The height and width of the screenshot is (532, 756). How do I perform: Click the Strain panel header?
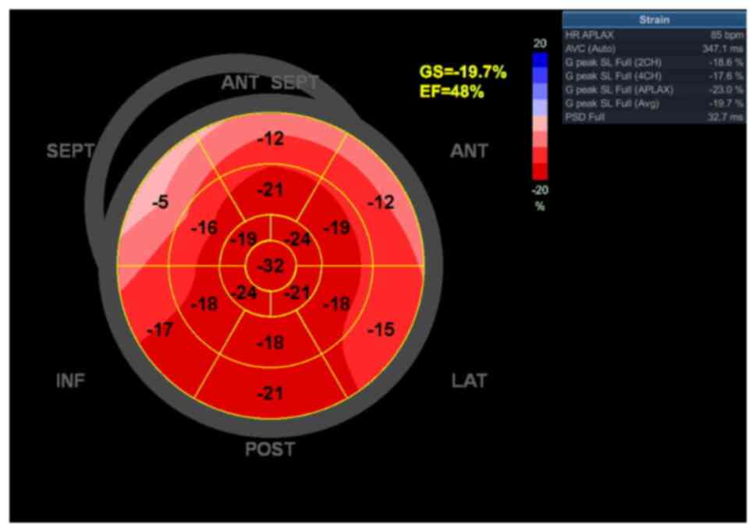[653, 20]
